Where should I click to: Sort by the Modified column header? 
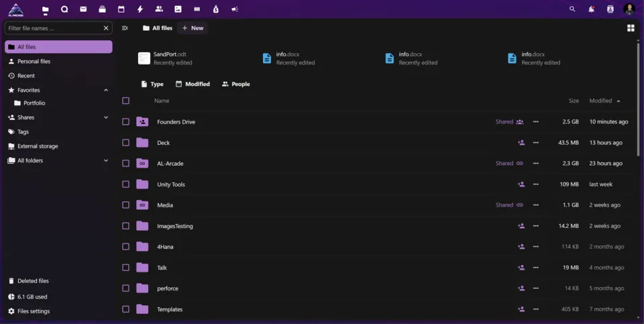pos(604,101)
